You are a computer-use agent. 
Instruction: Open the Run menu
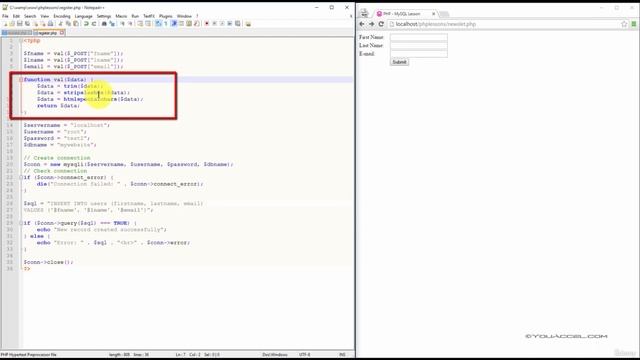tap(135, 16)
